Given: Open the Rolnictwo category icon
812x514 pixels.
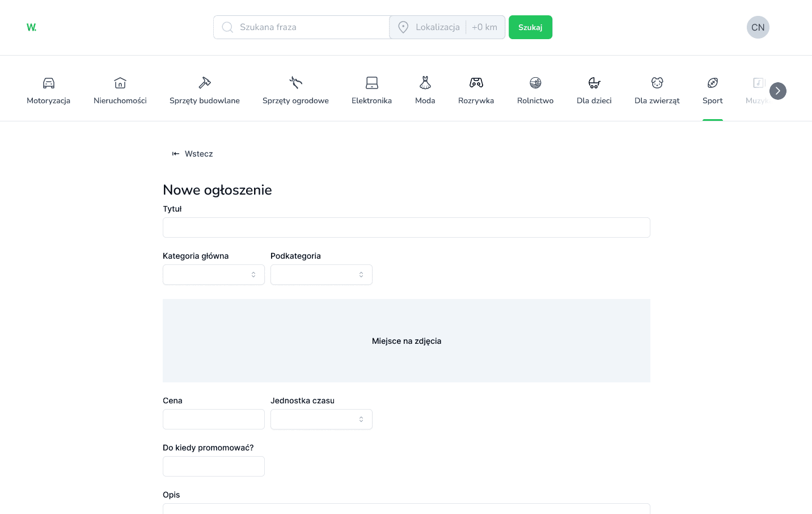Looking at the screenshot, I should coord(535,82).
